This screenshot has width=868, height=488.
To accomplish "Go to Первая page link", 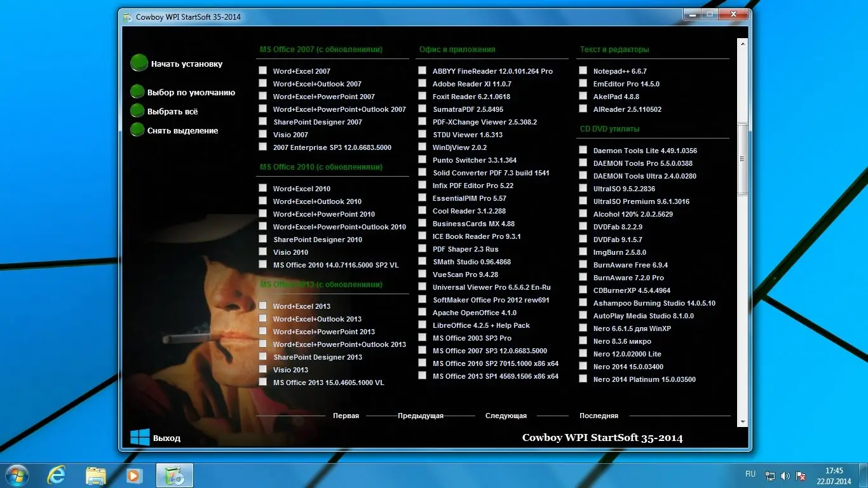I will pyautogui.click(x=346, y=416).
